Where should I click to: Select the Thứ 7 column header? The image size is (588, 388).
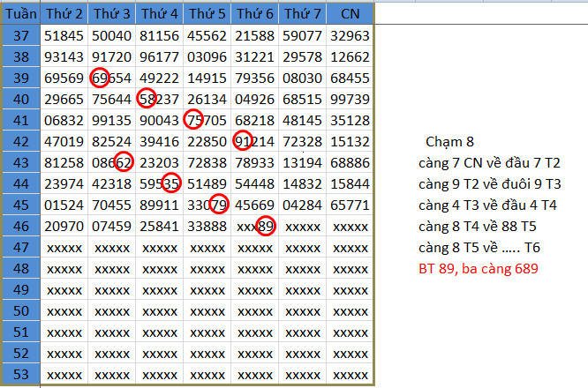pos(302,14)
